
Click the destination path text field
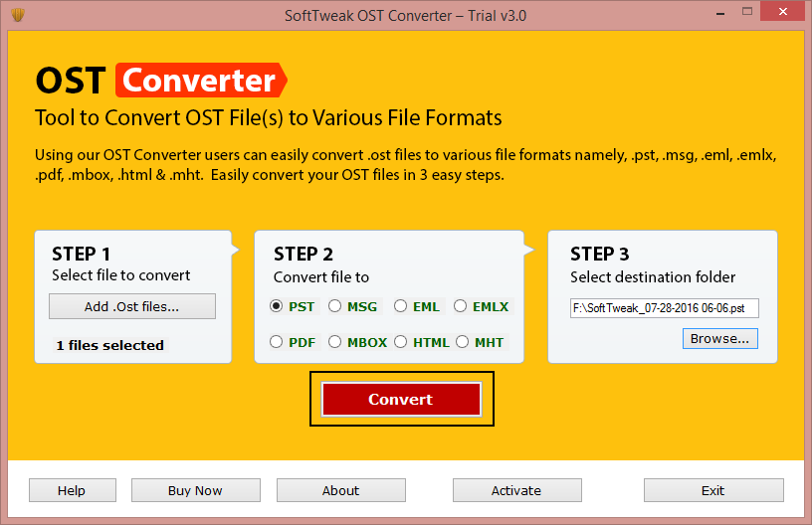point(665,308)
